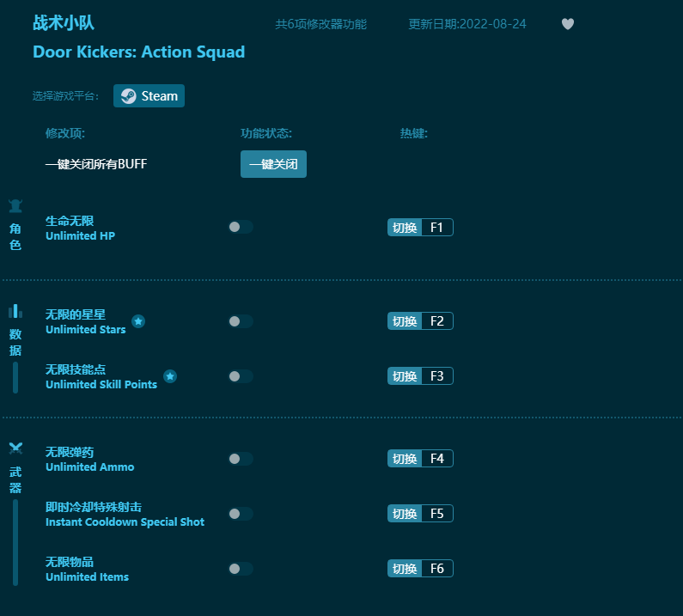Image resolution: width=683 pixels, height=616 pixels.
Task: Switch on Instant Cooldown Special Shot
Action: pos(241,514)
